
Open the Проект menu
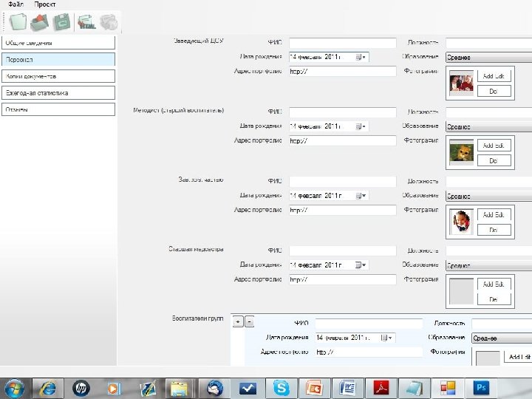coord(44,4)
